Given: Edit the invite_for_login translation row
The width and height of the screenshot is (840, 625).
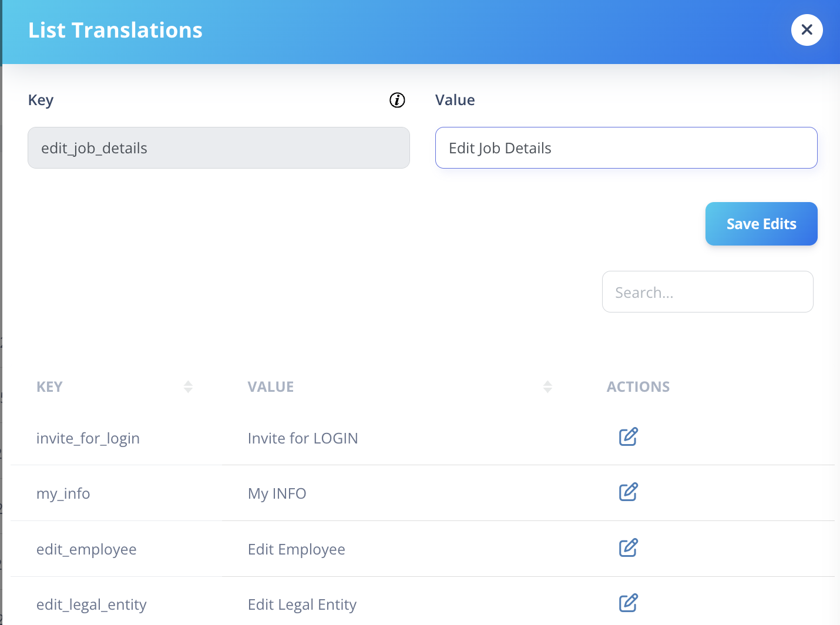Looking at the screenshot, I should coord(628,436).
